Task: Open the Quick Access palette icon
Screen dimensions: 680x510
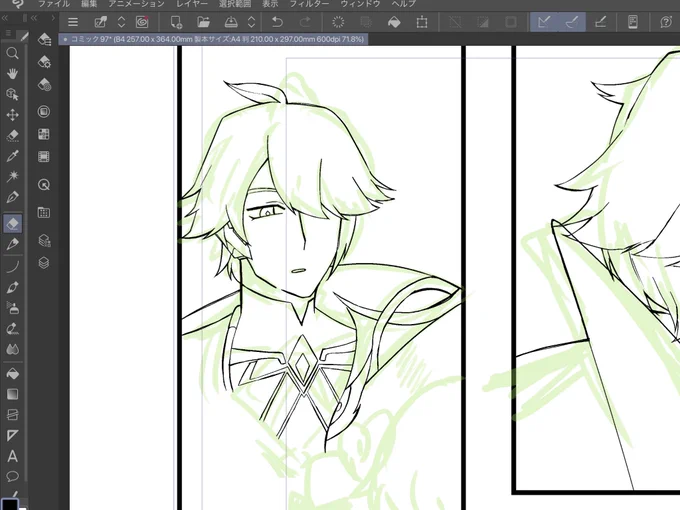Action: [x=44, y=185]
